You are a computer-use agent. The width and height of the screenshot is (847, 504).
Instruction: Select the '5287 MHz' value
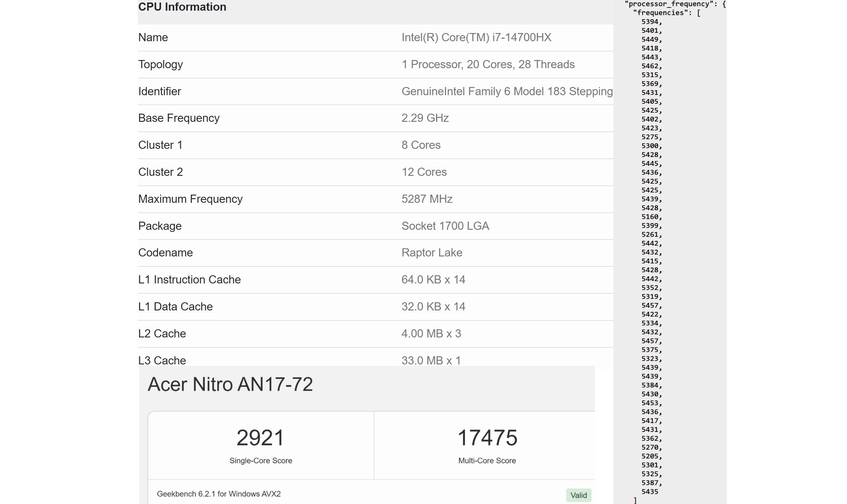point(427,199)
